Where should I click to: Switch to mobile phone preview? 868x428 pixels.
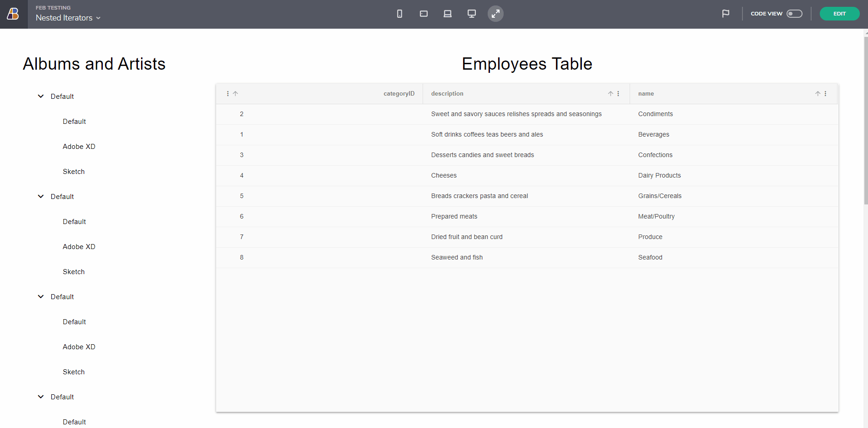399,14
